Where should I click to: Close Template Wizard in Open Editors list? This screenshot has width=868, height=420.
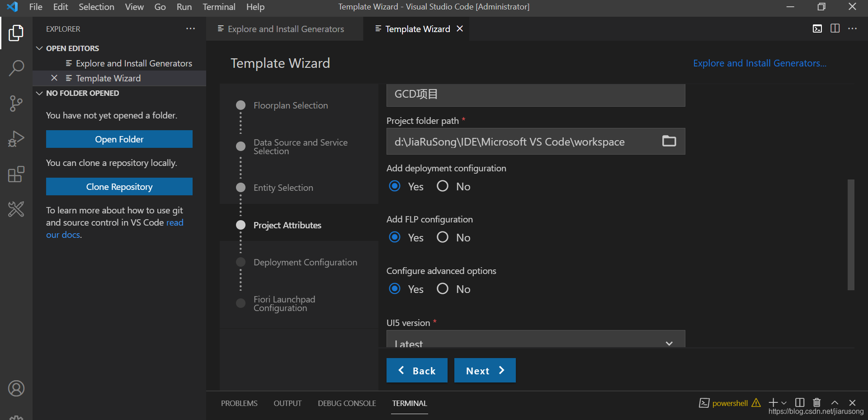coord(54,78)
